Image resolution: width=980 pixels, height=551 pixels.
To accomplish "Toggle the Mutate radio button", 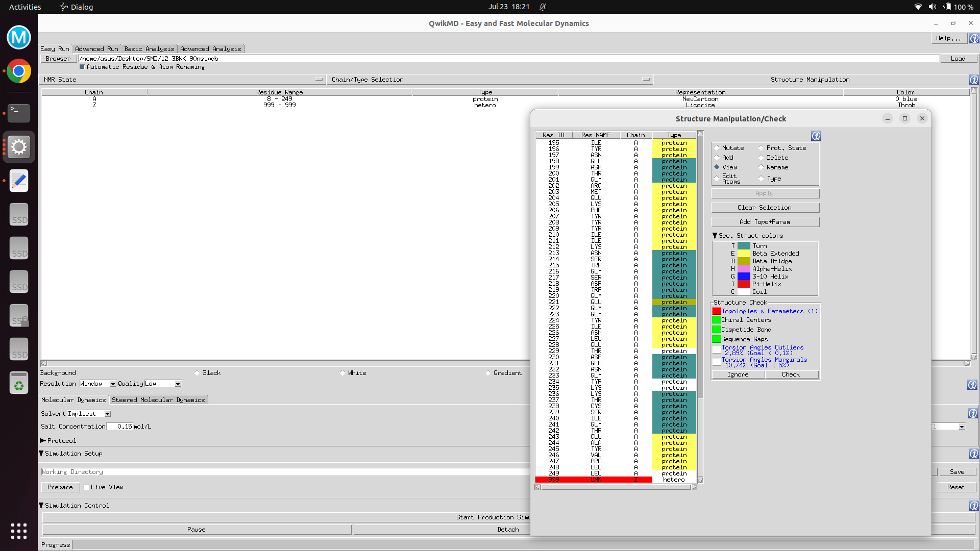I will pos(717,147).
